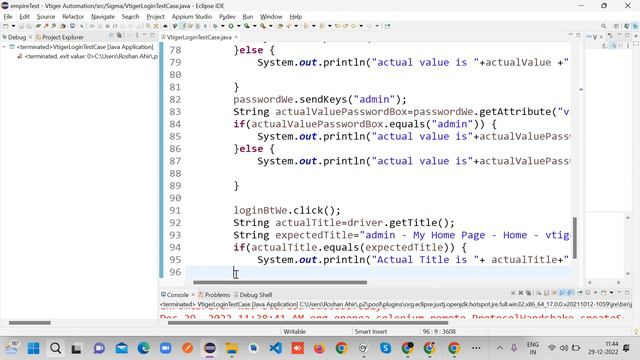
Task: Open the Run menu
Action: 248,17
